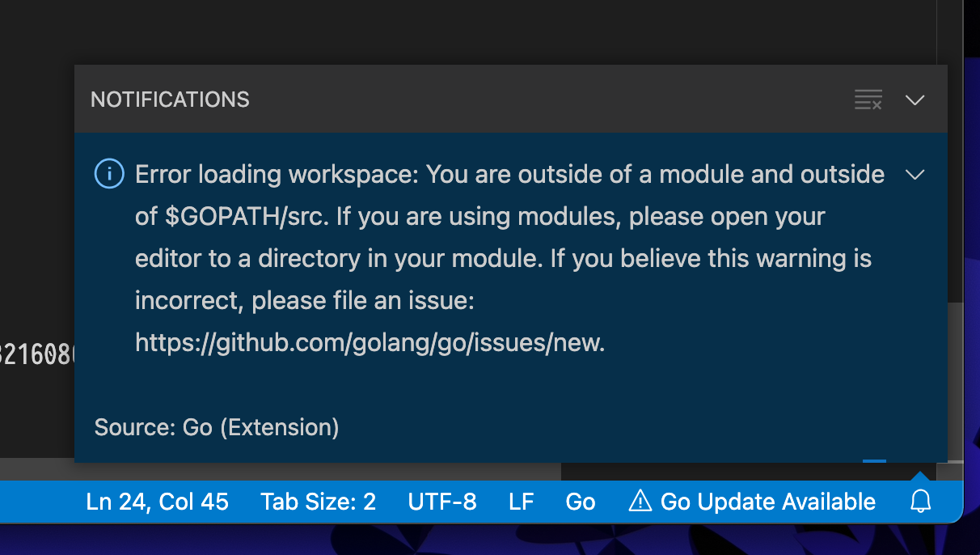980x555 pixels.
Task: Open the Go Update Available status item
Action: click(767, 502)
